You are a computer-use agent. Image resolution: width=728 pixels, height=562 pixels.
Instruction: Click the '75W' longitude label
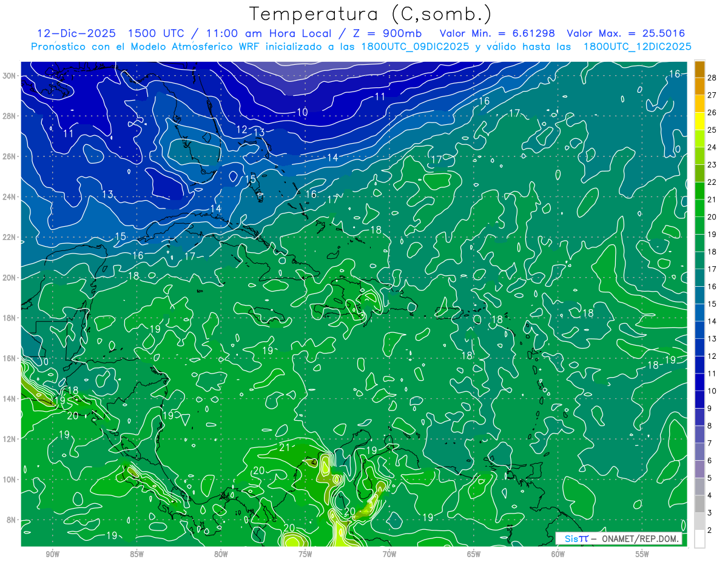click(x=305, y=555)
